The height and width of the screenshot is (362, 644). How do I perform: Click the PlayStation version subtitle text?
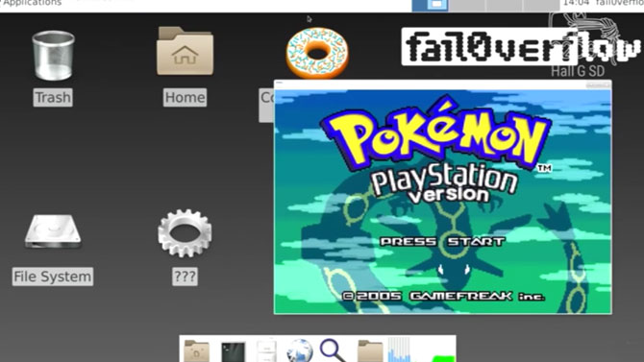point(443,183)
